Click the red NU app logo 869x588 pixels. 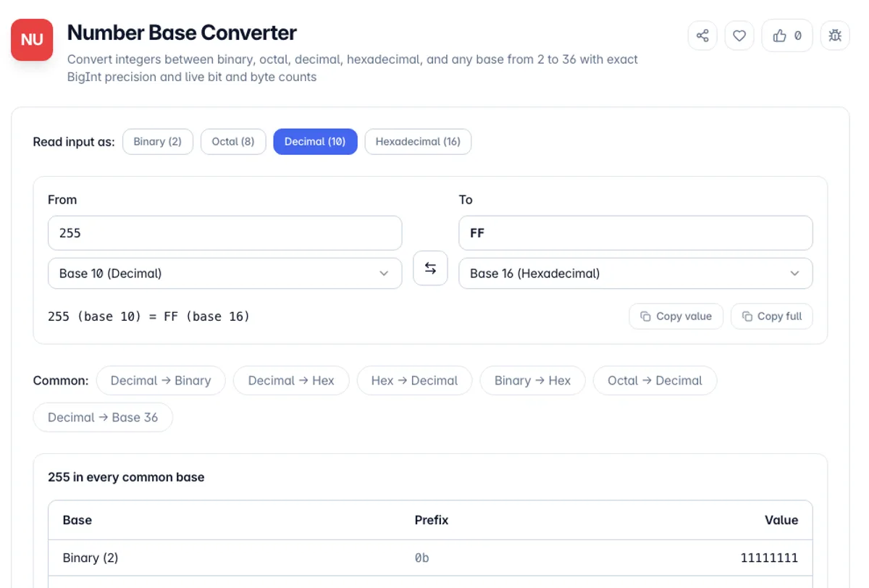click(x=32, y=40)
